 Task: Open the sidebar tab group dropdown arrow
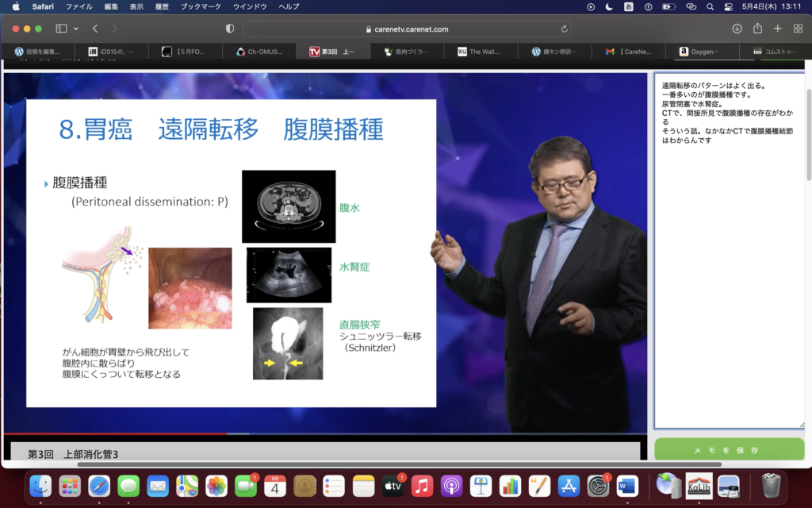(76, 29)
